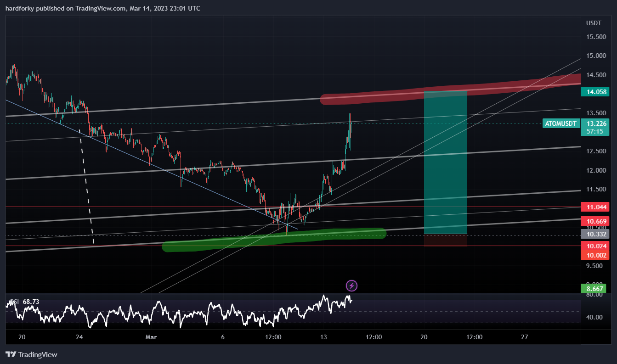The height and width of the screenshot is (364, 617).
Task: Select the red stop-loss zone of the position
Action: pyautogui.click(x=446, y=240)
